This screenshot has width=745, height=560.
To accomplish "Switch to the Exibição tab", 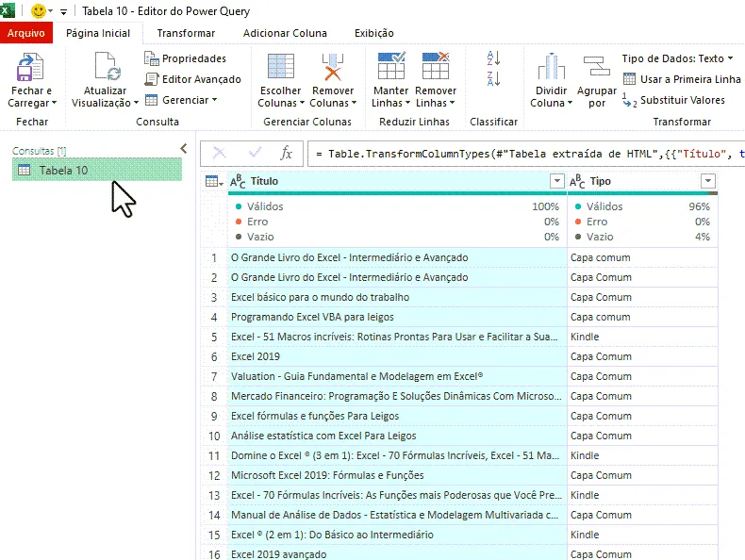I will coord(374,33).
